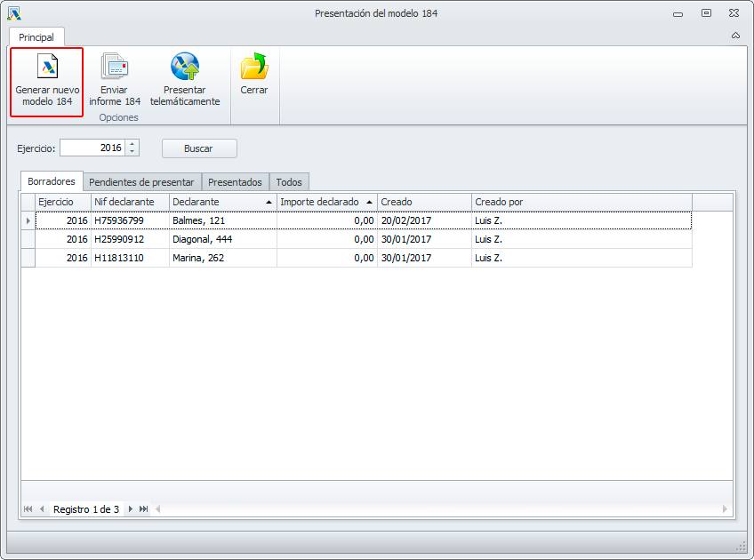Go to the last record in navigator
The height and width of the screenshot is (560, 754).
click(x=144, y=509)
